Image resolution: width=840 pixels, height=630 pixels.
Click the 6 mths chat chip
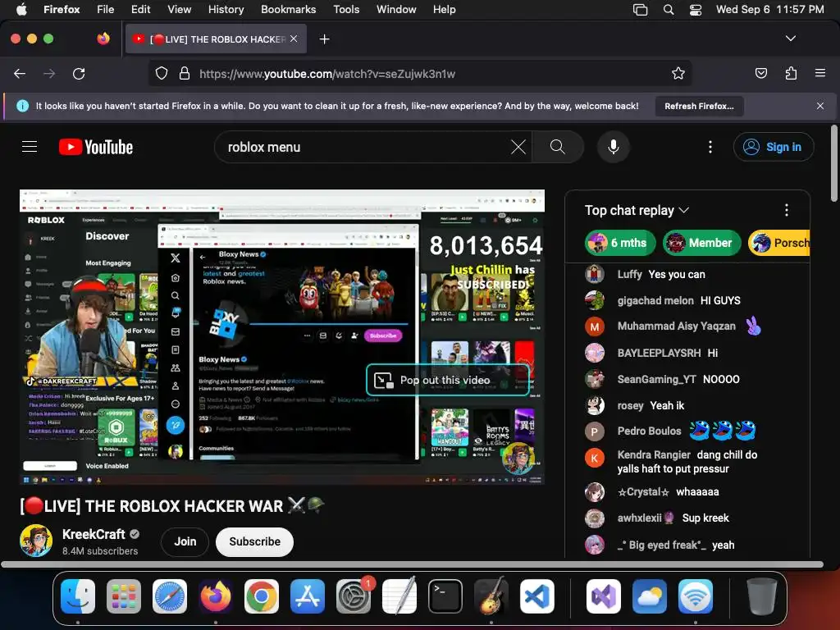620,243
